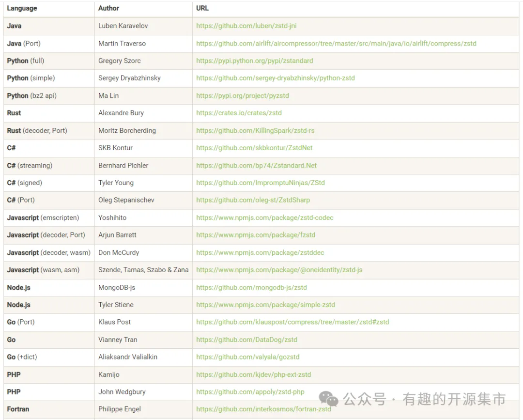Select the author cell Bernhard Pichler
This screenshot has height=420, width=523.
[143, 166]
